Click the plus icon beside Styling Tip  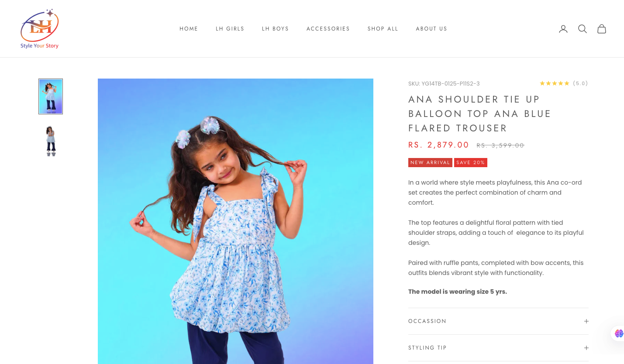[x=586, y=348]
